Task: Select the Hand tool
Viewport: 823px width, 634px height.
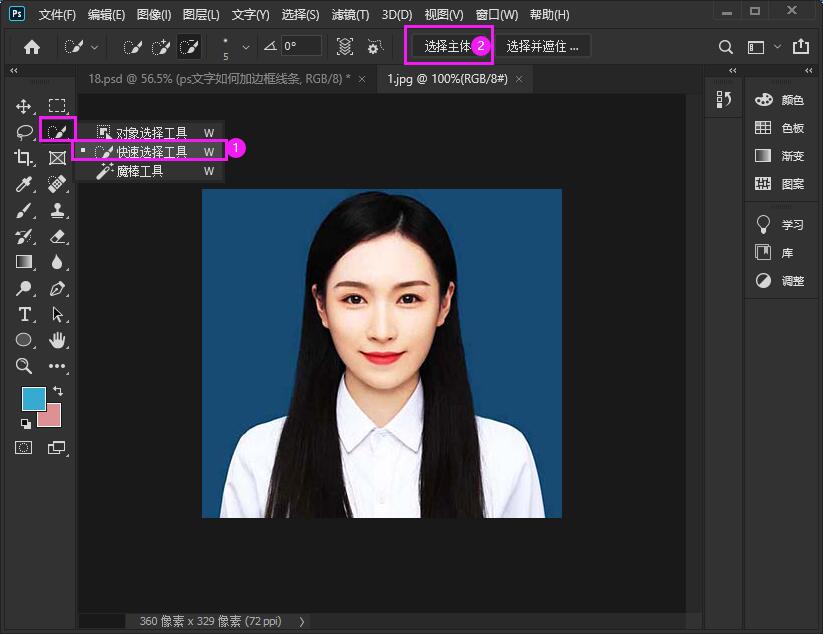Action: tap(57, 340)
